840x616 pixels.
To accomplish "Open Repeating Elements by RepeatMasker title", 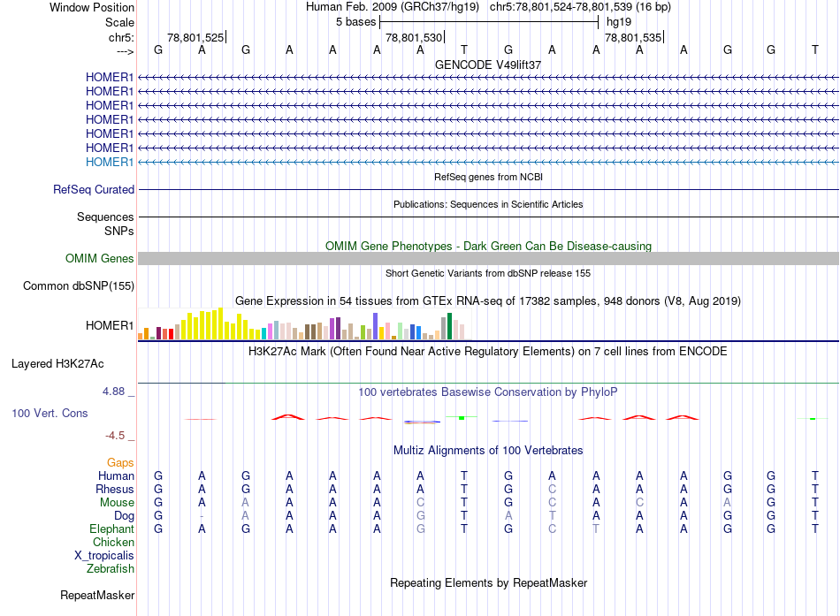I will pos(488,582).
